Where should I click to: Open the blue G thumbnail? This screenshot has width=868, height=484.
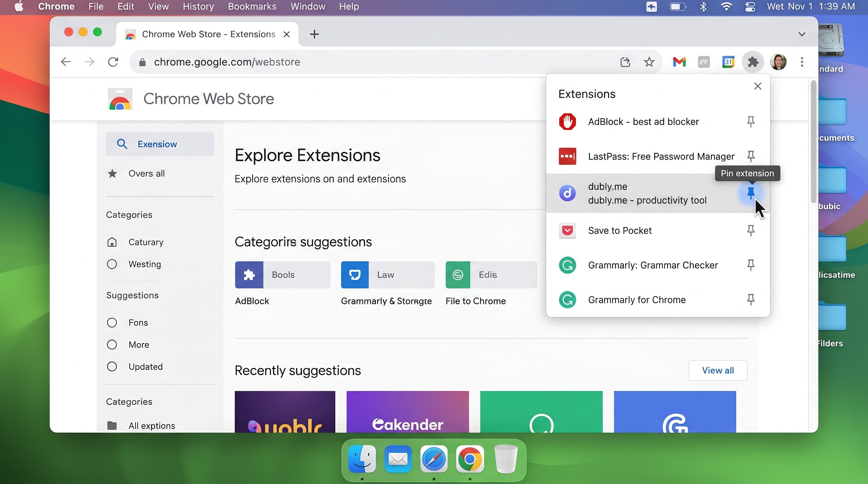click(675, 412)
